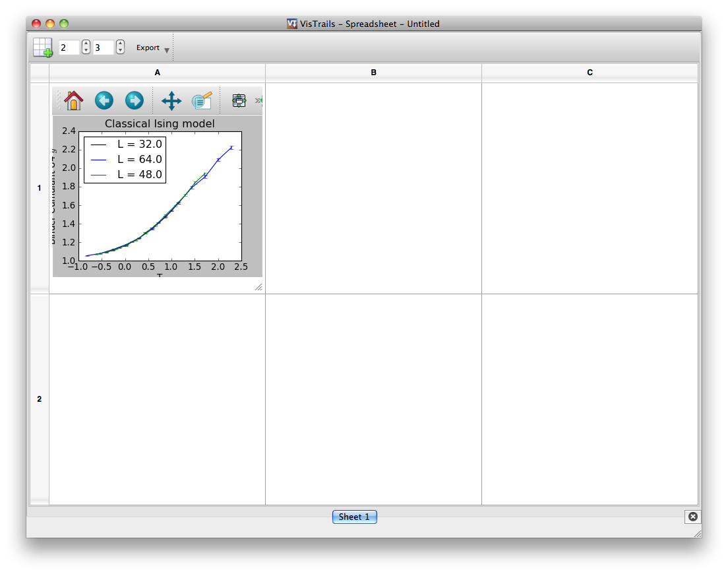The image size is (728, 574).
Task: Select the Zoom to rectangle tool
Action: click(x=202, y=101)
